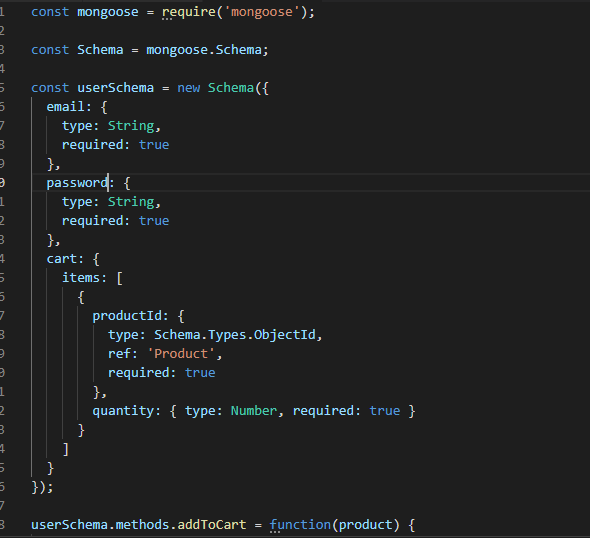This screenshot has width=590, height=538.
Task: Click required keyword on quantity line
Action: (x=323, y=410)
